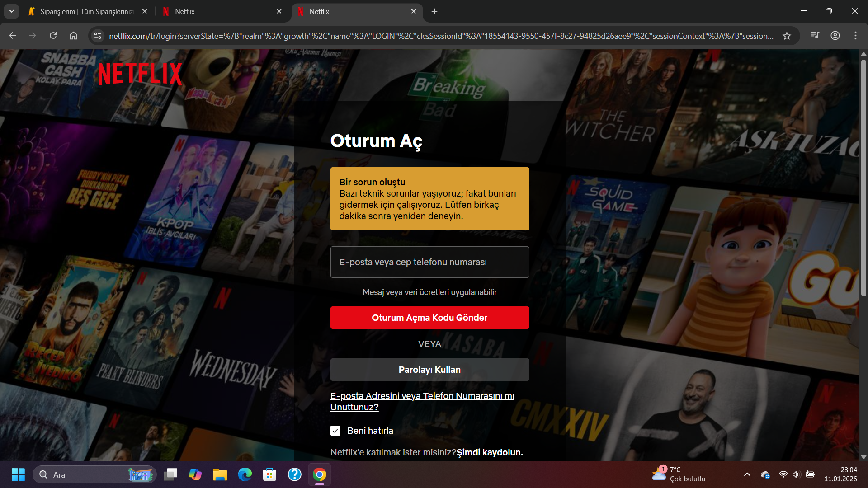
Task: Open the clock and date 11.01.2026
Action: (x=840, y=474)
